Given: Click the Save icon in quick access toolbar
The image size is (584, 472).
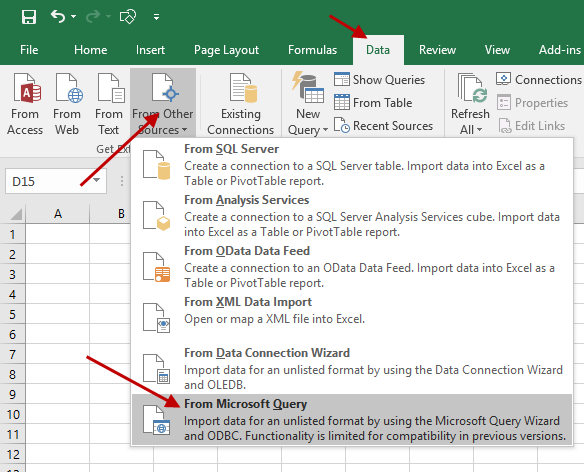Looking at the screenshot, I should pos(29,17).
